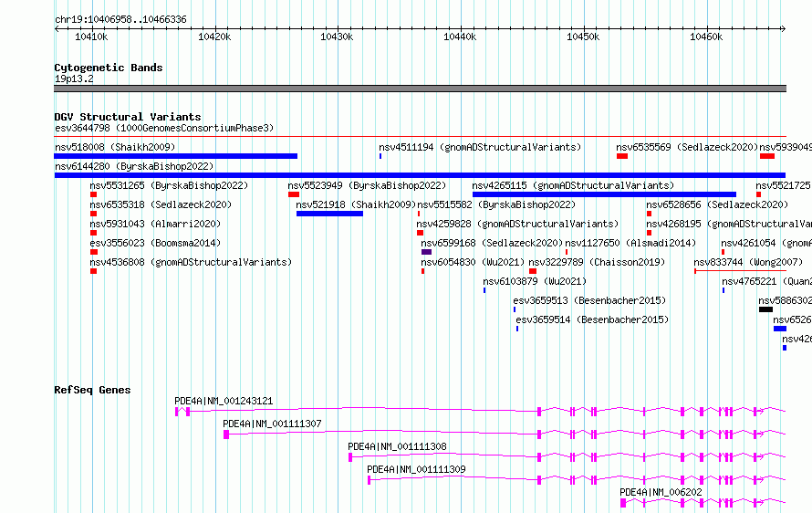Click nsv6528656 (Sedlazeck2020) label
Viewport: 812px width, 513px height.
point(717,204)
